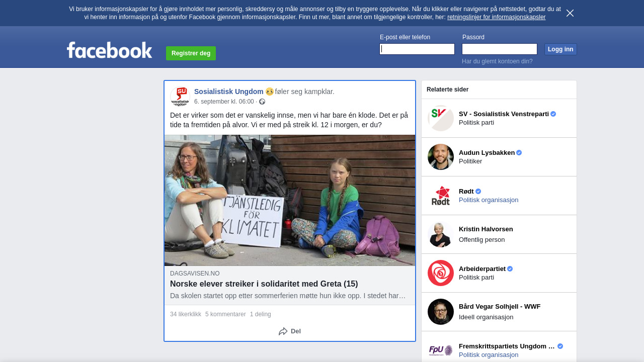The width and height of the screenshot is (644, 362).
Task: Open the Greta strike article photo
Action: coord(290,200)
